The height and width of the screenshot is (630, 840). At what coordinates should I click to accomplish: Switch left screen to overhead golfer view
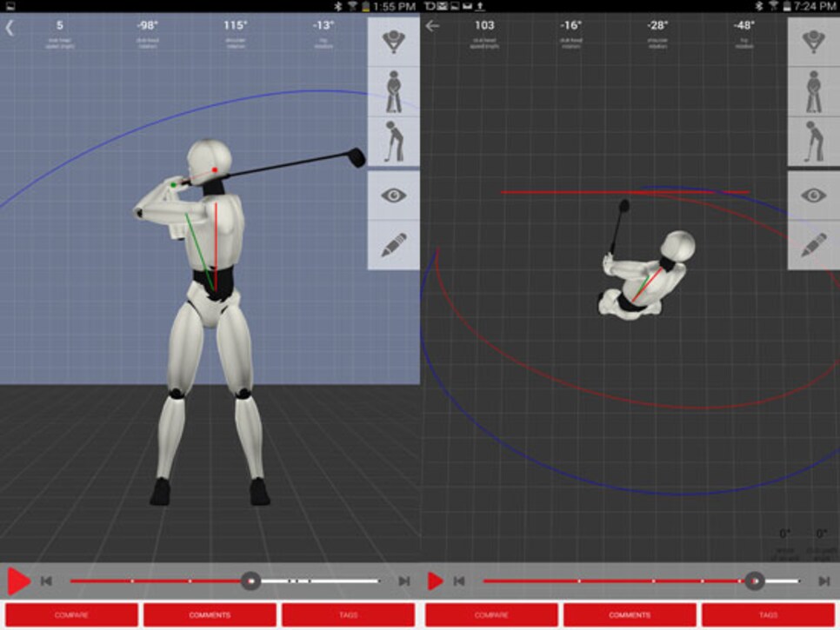pyautogui.click(x=393, y=41)
